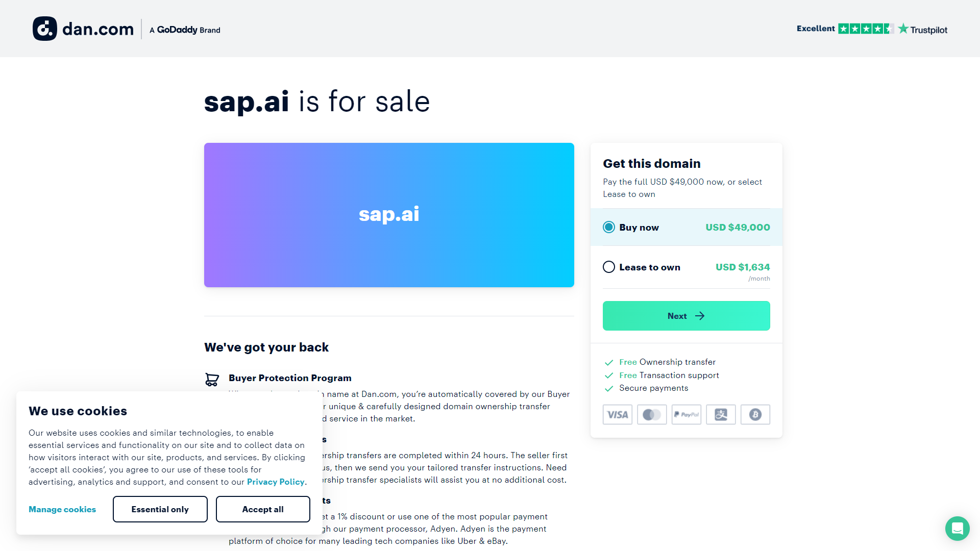Click the PayPal payment icon
Screen dimensions: 980x551
pos(686,414)
